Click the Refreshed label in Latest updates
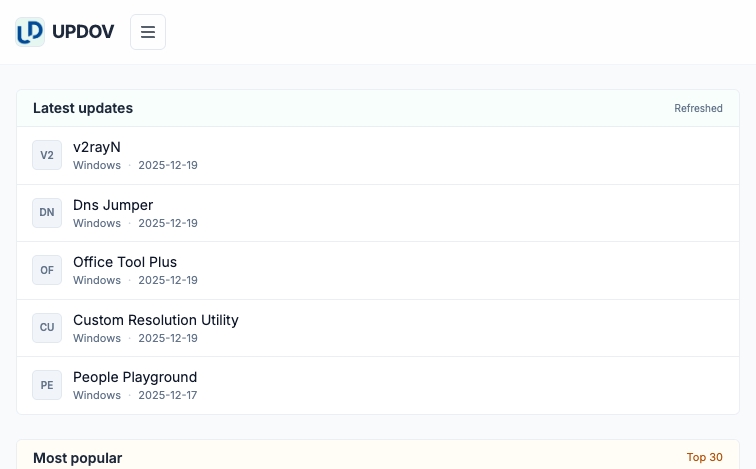This screenshot has width=756, height=469. (x=698, y=108)
